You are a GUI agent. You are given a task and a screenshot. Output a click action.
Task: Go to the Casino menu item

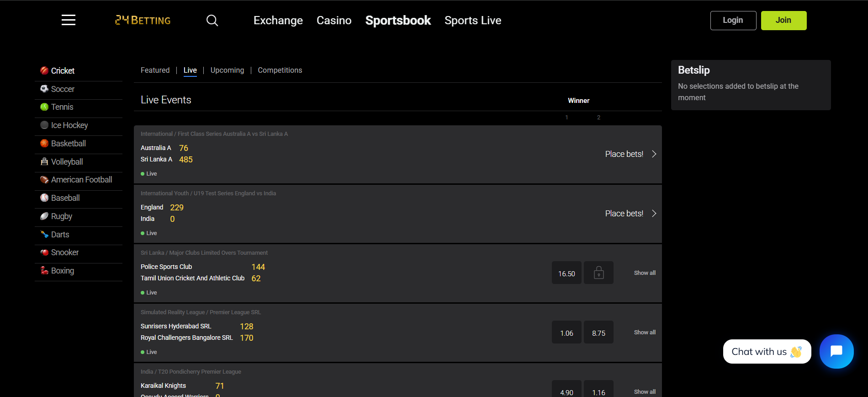click(334, 21)
